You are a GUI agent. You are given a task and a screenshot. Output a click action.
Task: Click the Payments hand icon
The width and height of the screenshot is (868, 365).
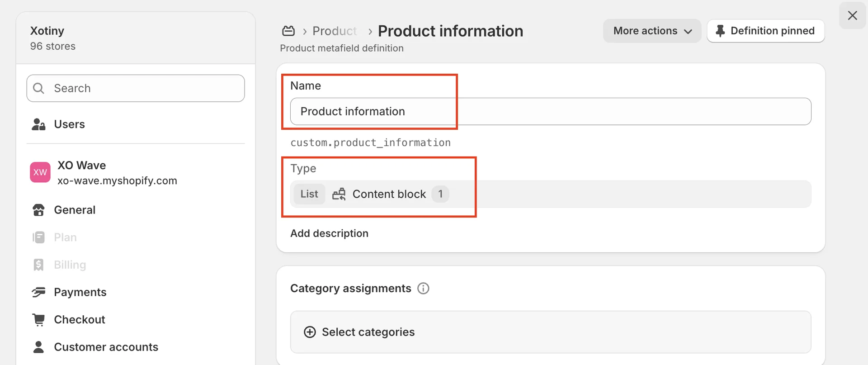39,292
